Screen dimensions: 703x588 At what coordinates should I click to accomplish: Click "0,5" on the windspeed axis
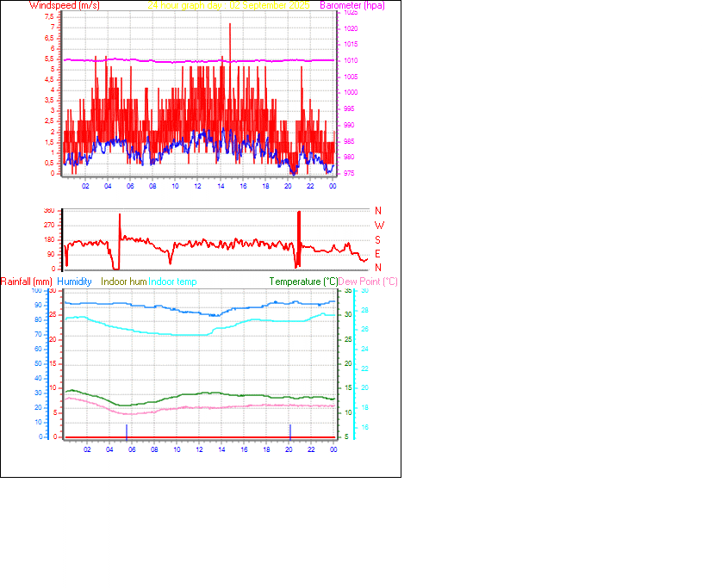[x=49, y=163]
